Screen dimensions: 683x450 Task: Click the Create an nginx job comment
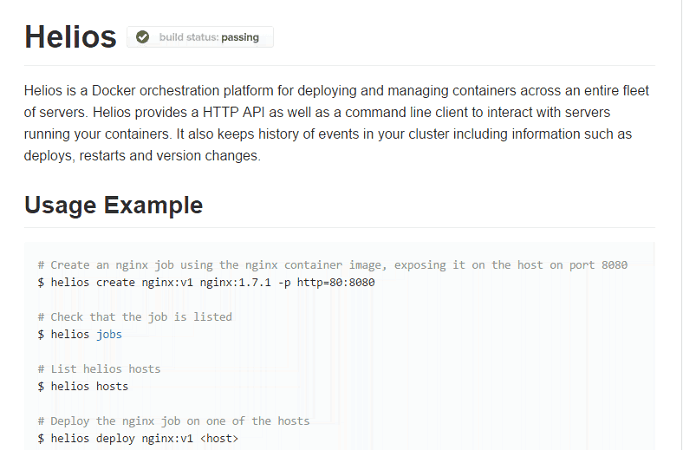[332, 265]
